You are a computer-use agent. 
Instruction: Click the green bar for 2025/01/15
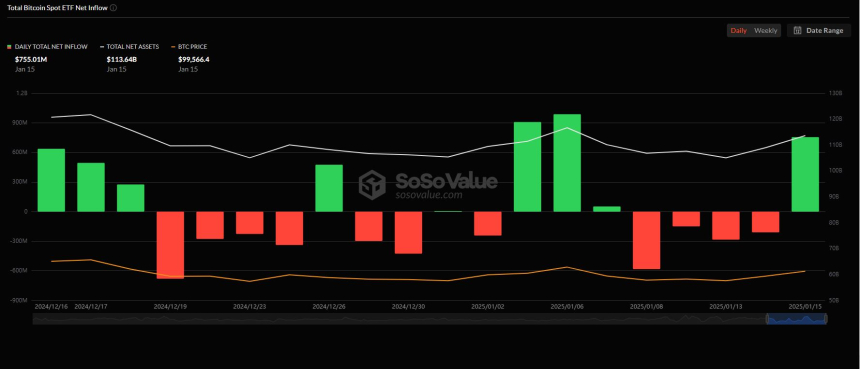point(805,174)
